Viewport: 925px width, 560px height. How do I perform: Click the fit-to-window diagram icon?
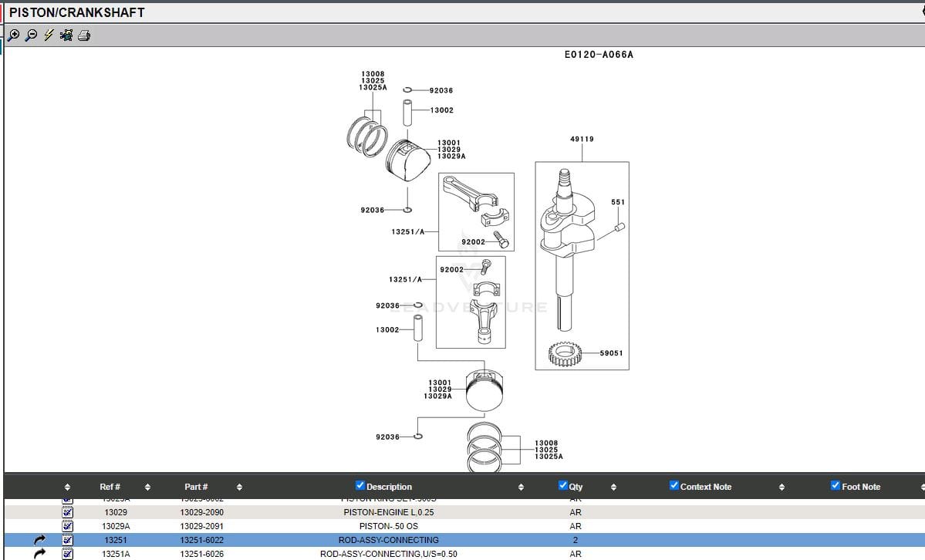[x=66, y=35]
